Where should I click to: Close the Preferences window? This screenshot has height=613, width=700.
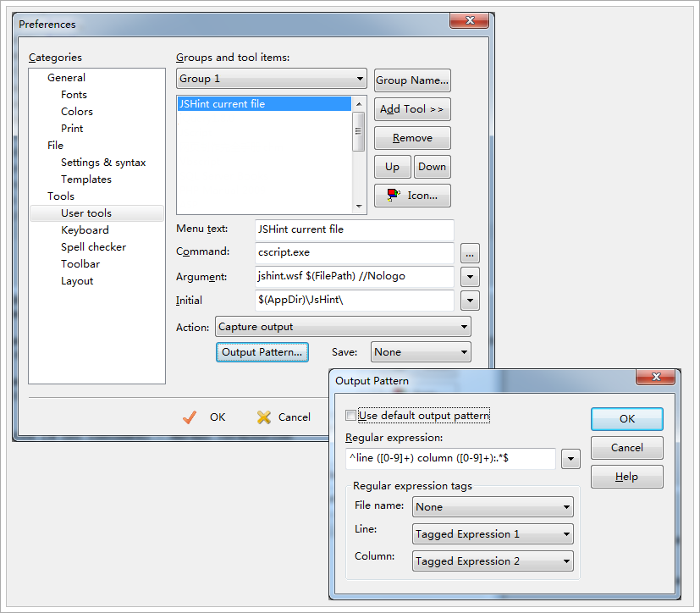pos(469,20)
